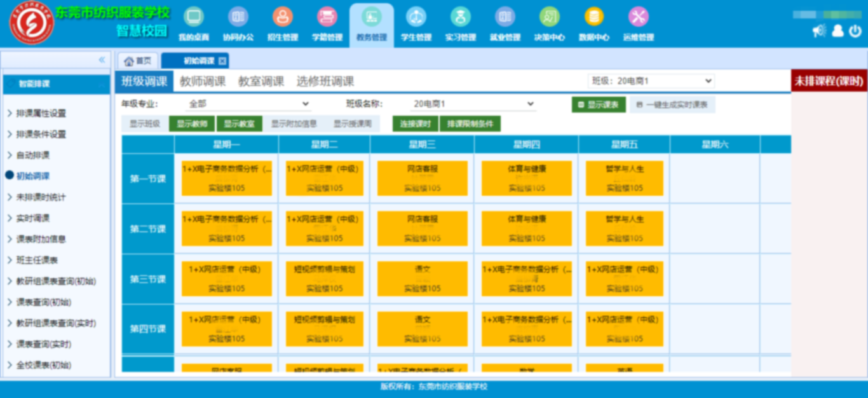Toggle the 显示班级 option
Screen dimensions: 868x398
145,124
